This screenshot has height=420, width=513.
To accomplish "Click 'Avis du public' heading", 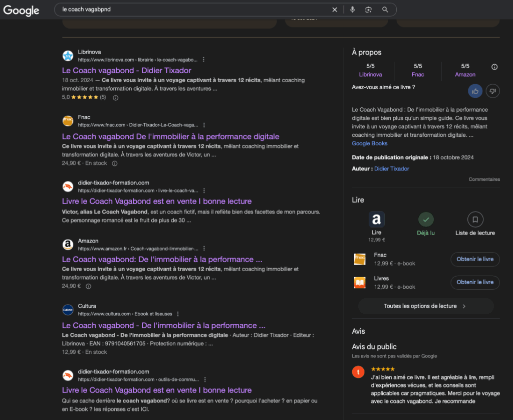I will 374,347.
